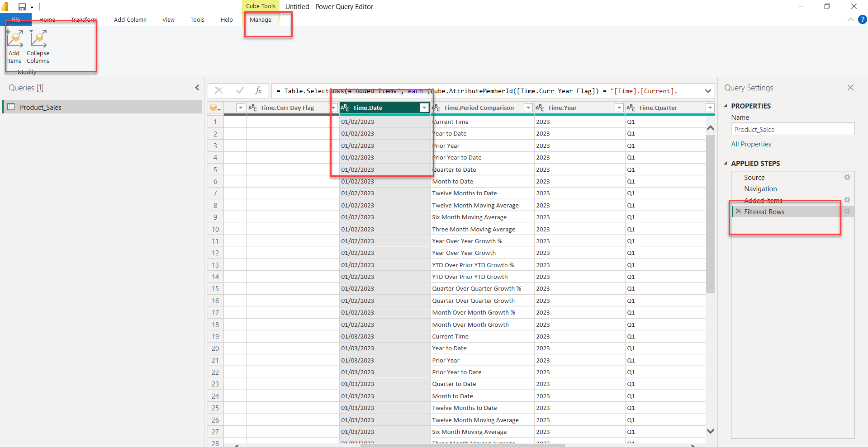
Task: Collapse the ribbon with the caret icon
Action: (x=851, y=19)
